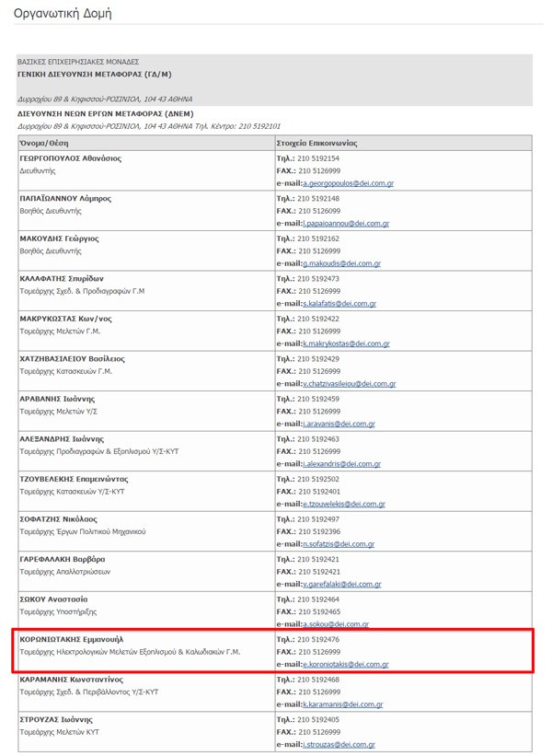Image resolution: width=552 pixels, height=756 pixels.
Task: Click phone number 210 5192429
Action: [x=318, y=359]
